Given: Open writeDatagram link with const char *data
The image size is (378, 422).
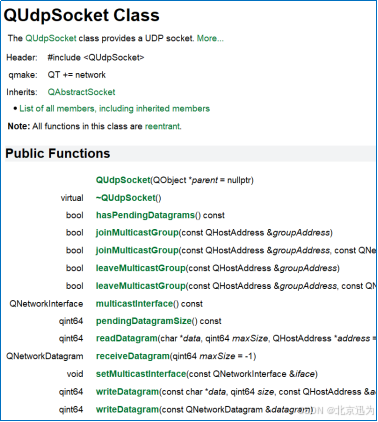Looking at the screenshot, I should tap(128, 392).
